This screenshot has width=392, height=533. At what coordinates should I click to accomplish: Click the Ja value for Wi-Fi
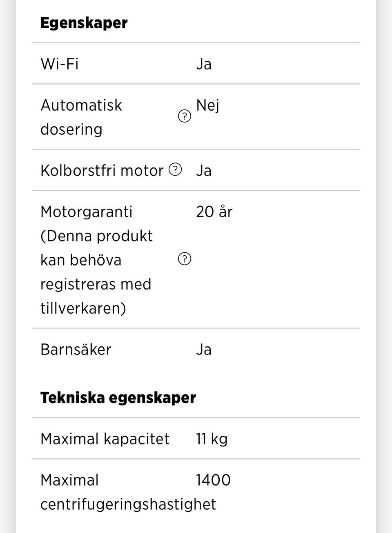coord(203,64)
